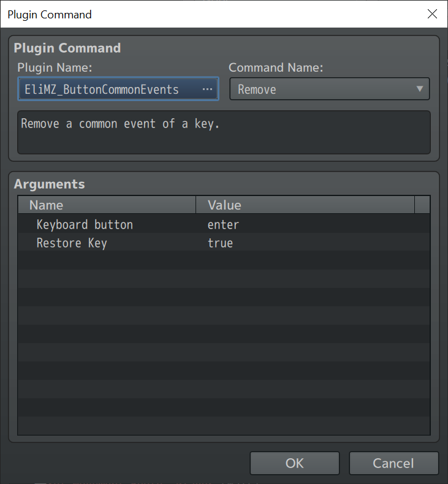The image size is (448, 484).
Task: Expand the Command Name dropdown arrow
Action: pos(419,89)
